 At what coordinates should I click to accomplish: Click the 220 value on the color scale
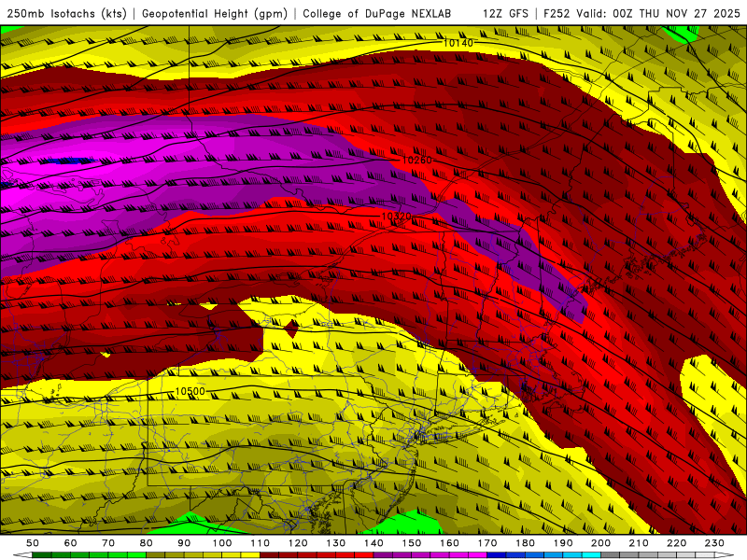677,543
